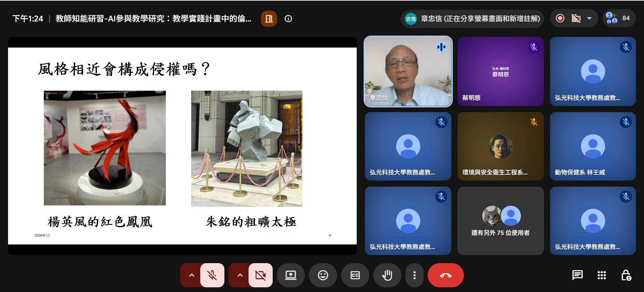This screenshot has height=292, width=644.
Task: Click the default avatar on 動物保健系 林王威 tile
Action: pyautogui.click(x=593, y=146)
